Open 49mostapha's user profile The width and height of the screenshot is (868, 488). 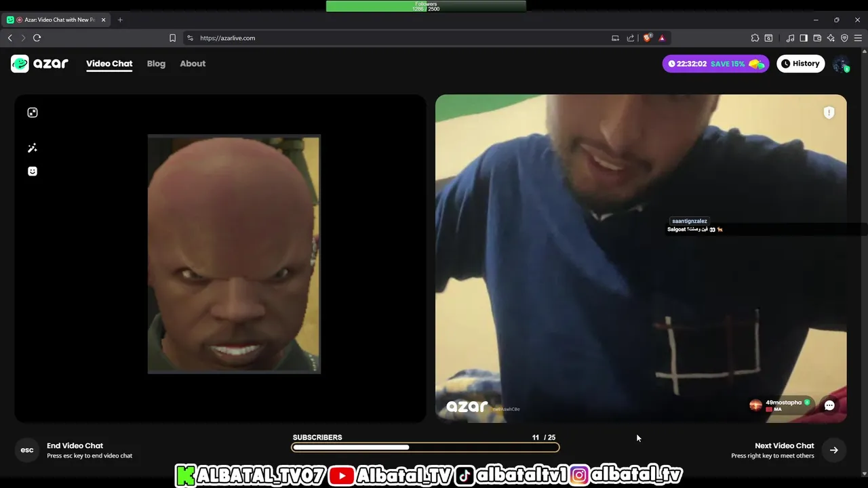click(780, 405)
